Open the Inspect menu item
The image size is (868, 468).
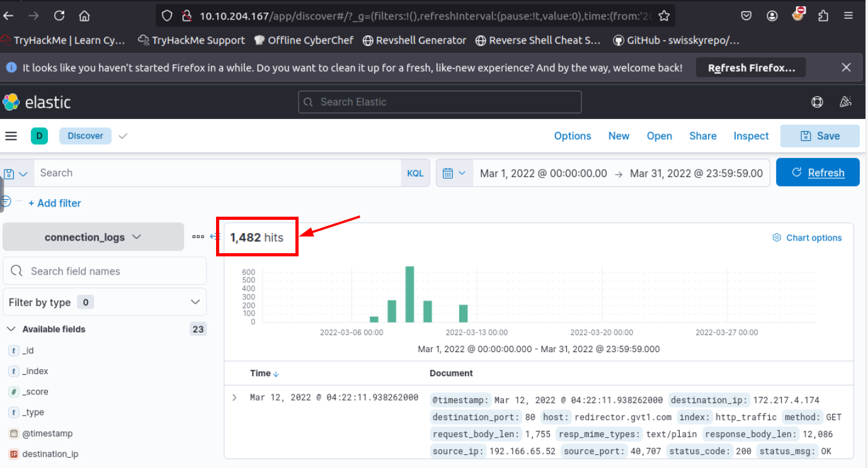[751, 136]
